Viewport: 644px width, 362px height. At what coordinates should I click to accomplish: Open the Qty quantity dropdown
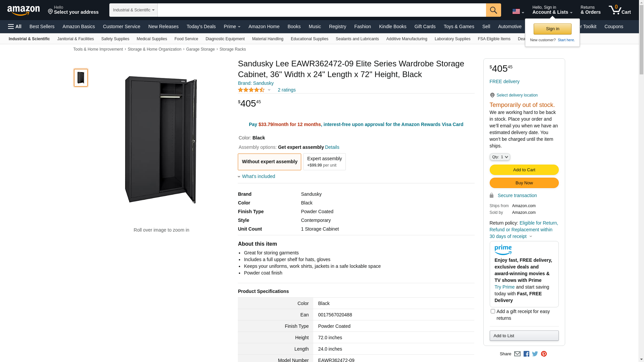[499, 157]
